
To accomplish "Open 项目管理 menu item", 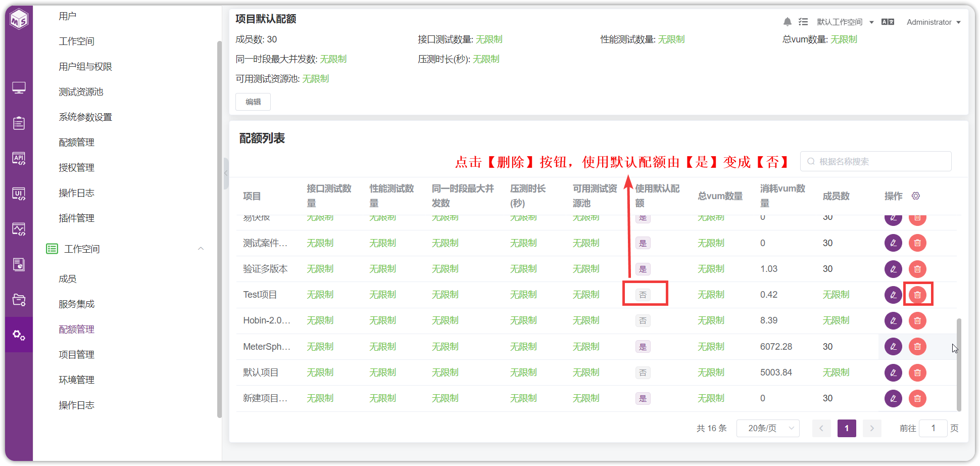I will click(76, 355).
